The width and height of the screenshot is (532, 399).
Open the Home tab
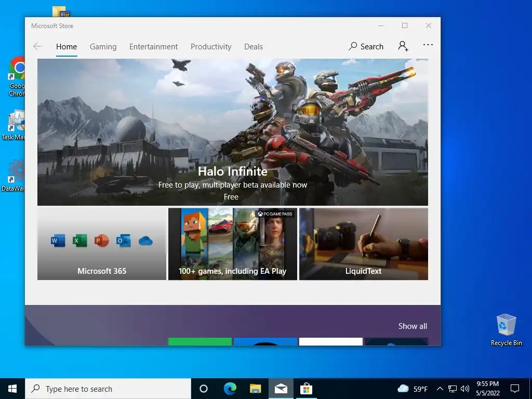pos(66,46)
